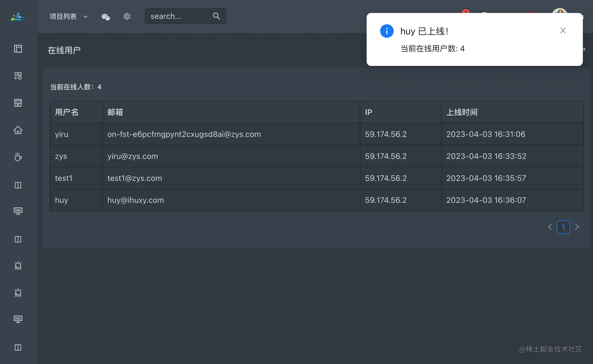593x364 pixels.
Task: Go to the previous page with the left arrow
Action: click(x=550, y=227)
